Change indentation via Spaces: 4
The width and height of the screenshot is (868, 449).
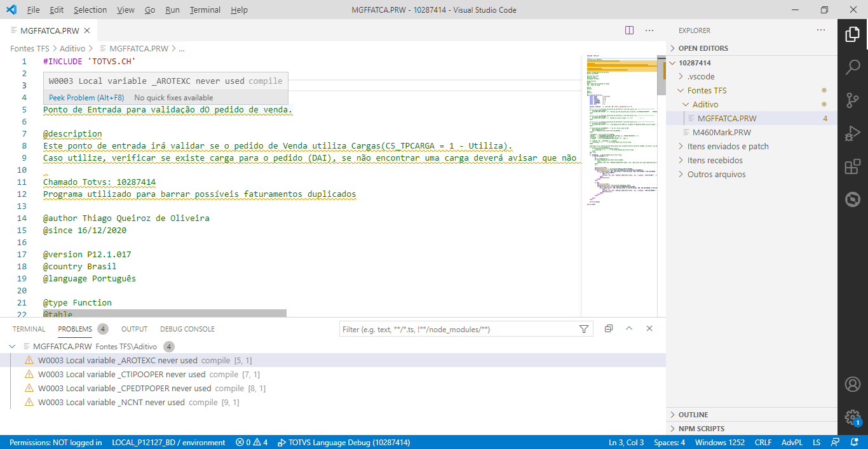point(669,443)
